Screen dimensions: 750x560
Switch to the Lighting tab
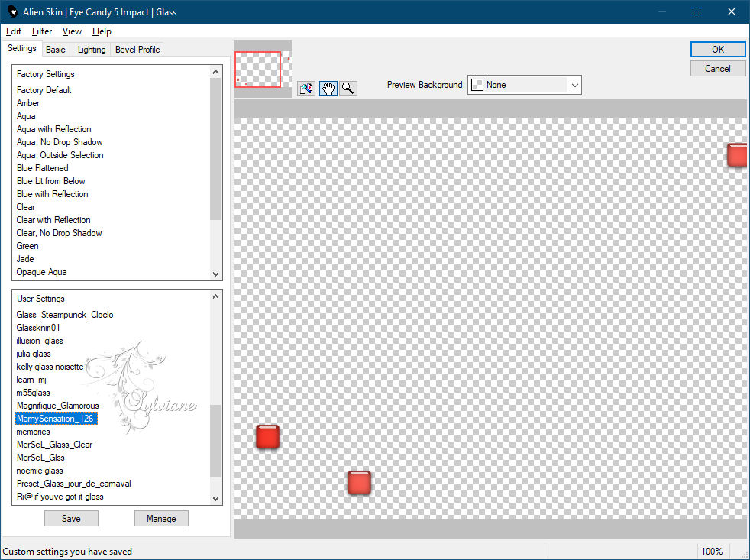(x=92, y=50)
